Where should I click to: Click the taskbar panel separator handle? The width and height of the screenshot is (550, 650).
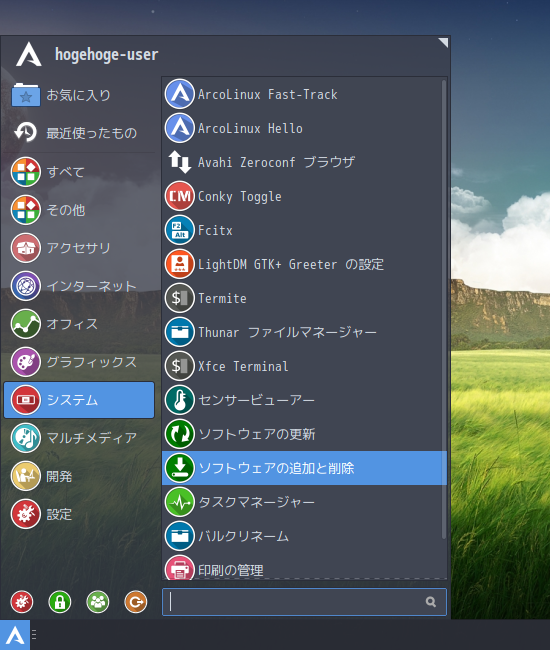point(34,635)
